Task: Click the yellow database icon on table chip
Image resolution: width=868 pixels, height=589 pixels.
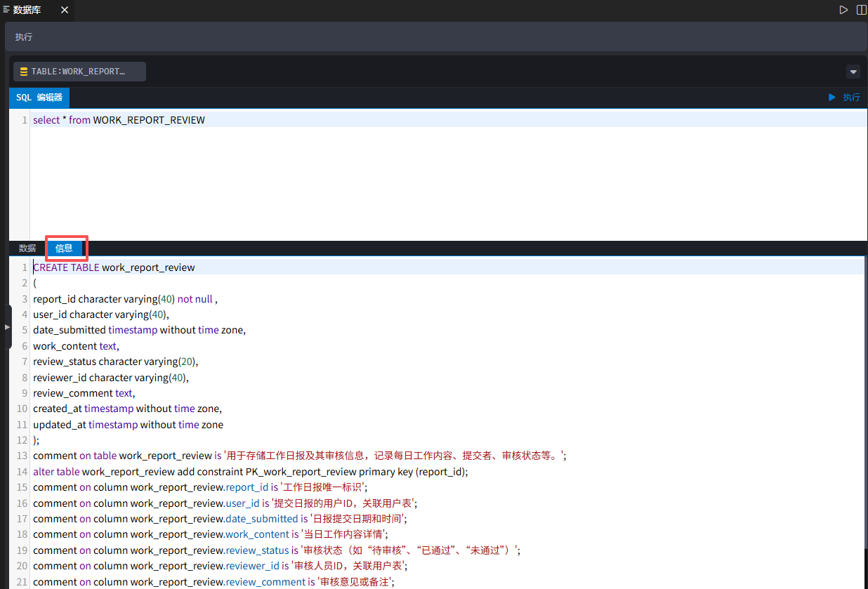Action: [24, 72]
